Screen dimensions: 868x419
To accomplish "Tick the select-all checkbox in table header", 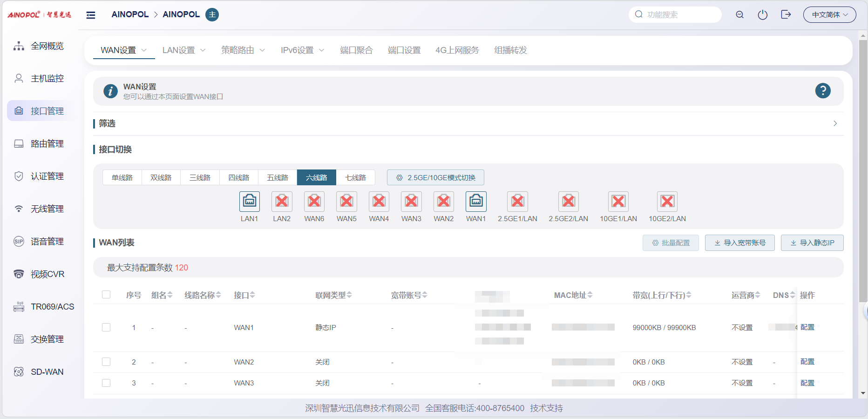I will [x=106, y=295].
